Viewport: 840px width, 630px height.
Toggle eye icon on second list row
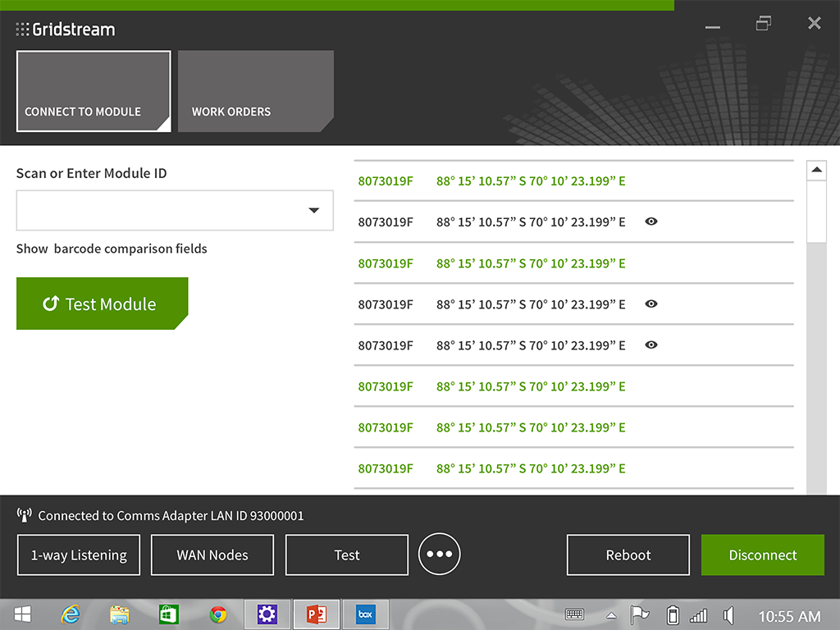tap(651, 221)
